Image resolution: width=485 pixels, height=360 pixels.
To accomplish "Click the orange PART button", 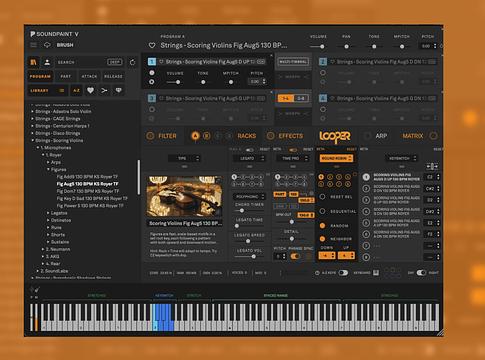I will click(279, 194).
